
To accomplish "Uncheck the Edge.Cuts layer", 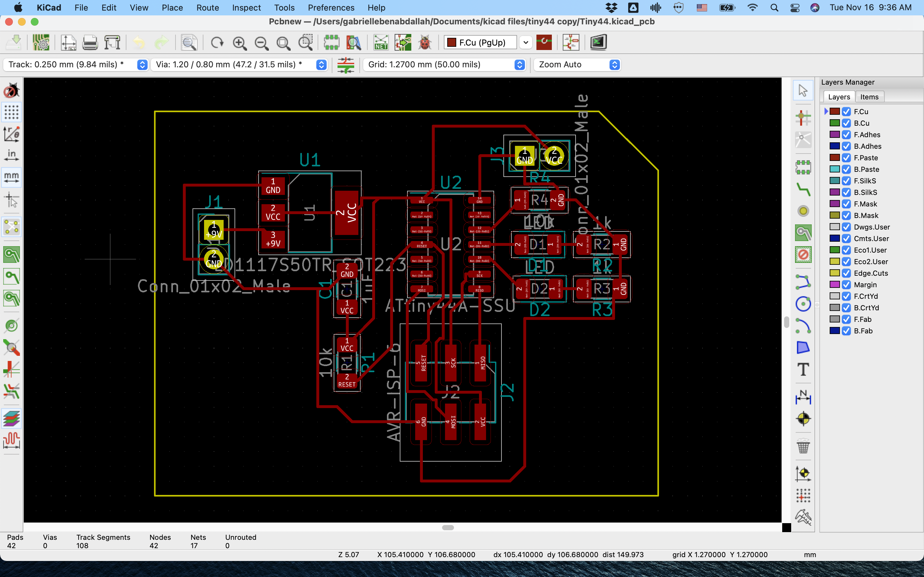I will pos(846,273).
